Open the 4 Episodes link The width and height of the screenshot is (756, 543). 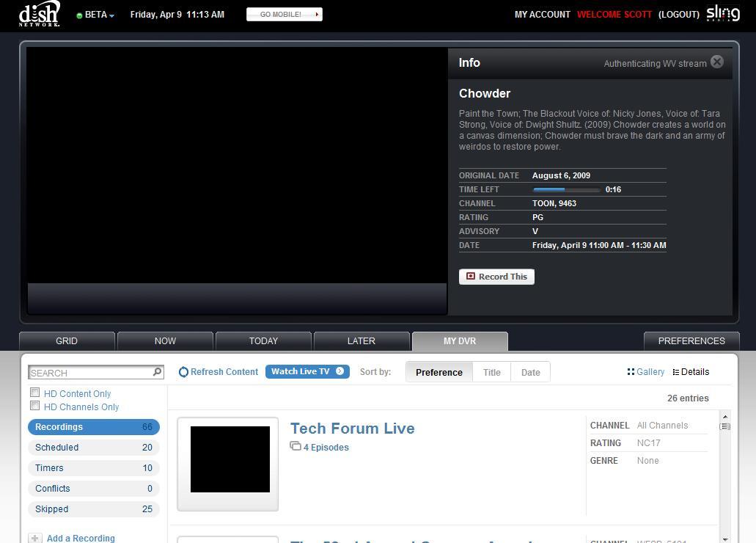coord(326,448)
